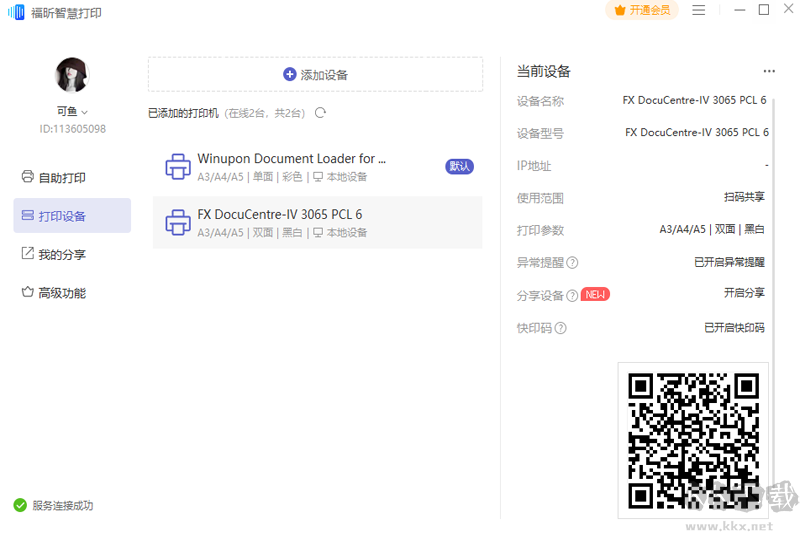
Task: Click the Foxit smart print app logo
Action: point(16,12)
